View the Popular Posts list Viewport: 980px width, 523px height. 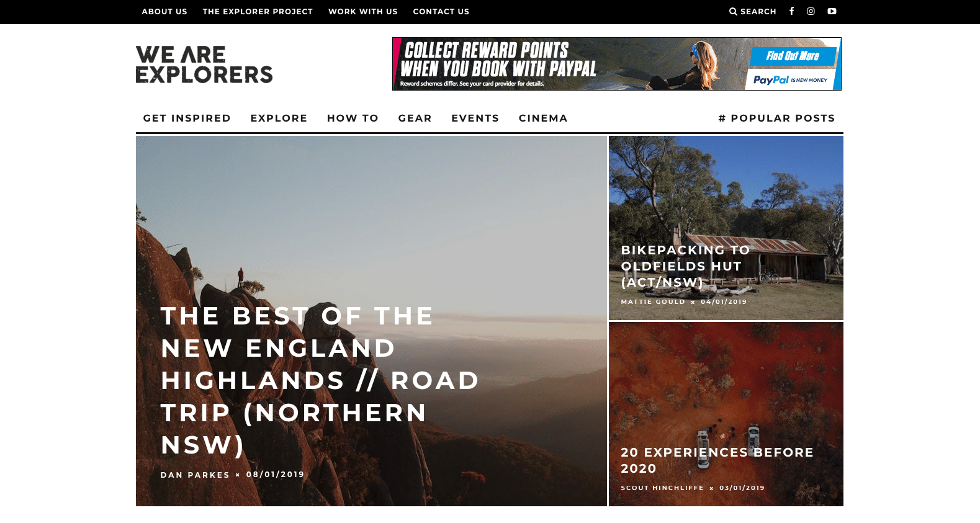[x=776, y=118]
